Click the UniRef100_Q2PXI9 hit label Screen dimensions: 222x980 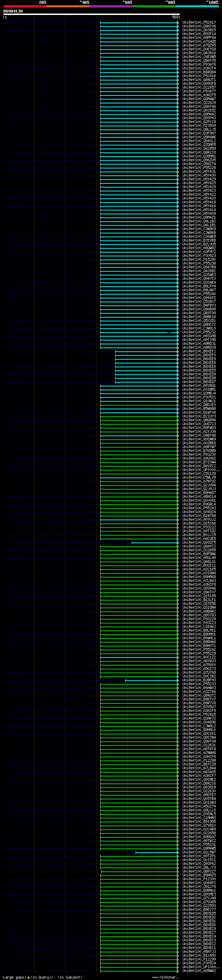[199, 122]
